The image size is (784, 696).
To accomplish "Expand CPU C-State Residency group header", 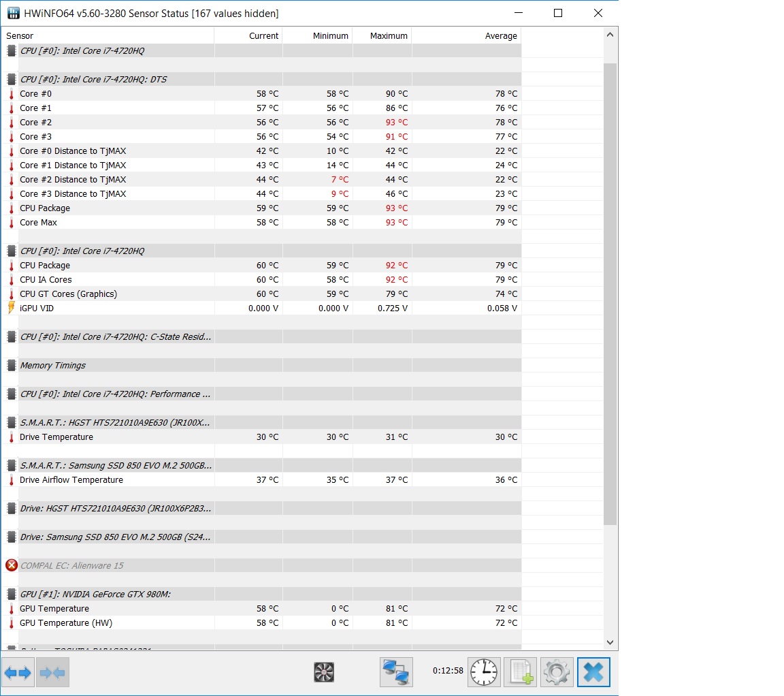I will [x=116, y=337].
